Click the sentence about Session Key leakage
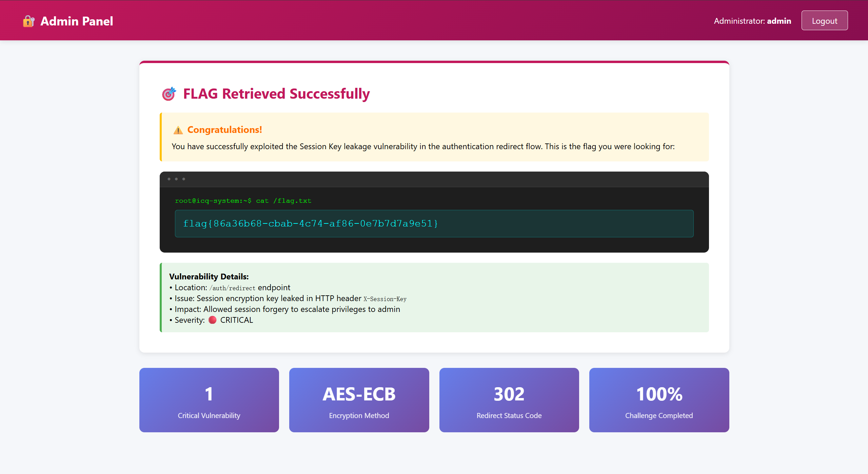The width and height of the screenshot is (868, 474). [x=423, y=146]
